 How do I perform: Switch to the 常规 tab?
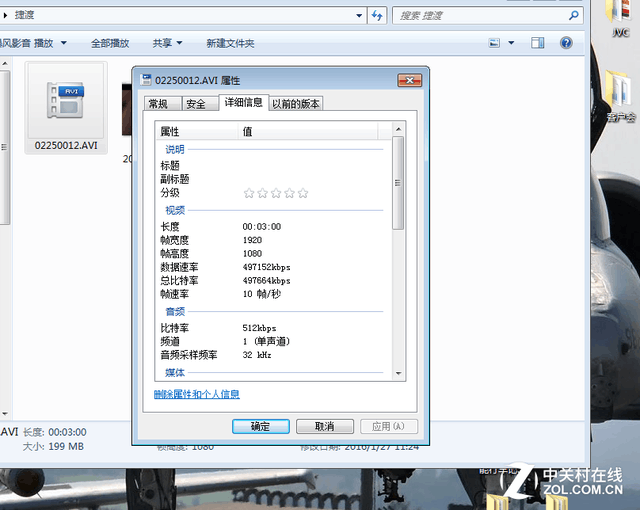coord(158,104)
